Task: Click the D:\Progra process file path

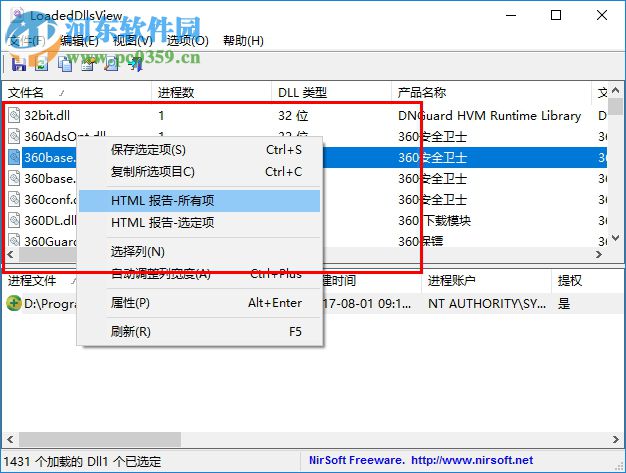Action: pos(50,304)
